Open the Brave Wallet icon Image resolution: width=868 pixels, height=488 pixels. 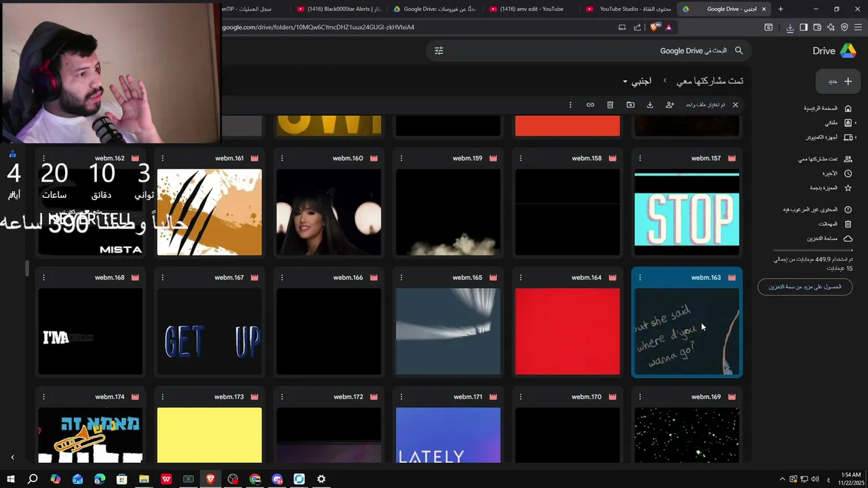coord(817,27)
